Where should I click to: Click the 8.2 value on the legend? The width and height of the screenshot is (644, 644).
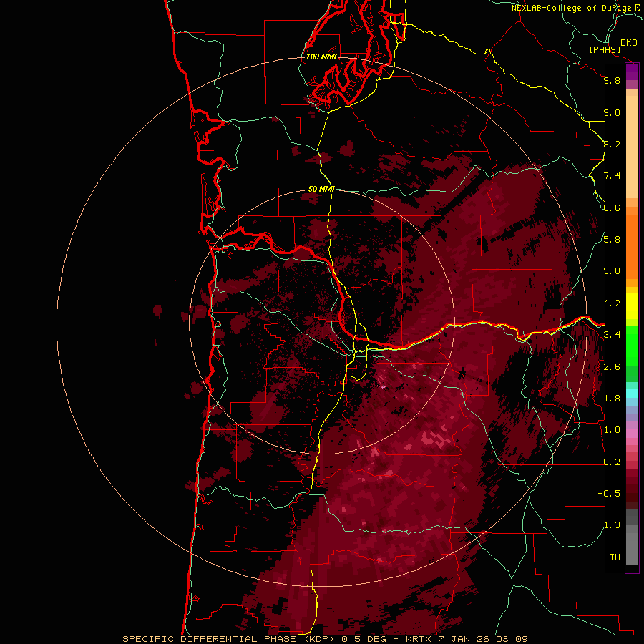612,144
